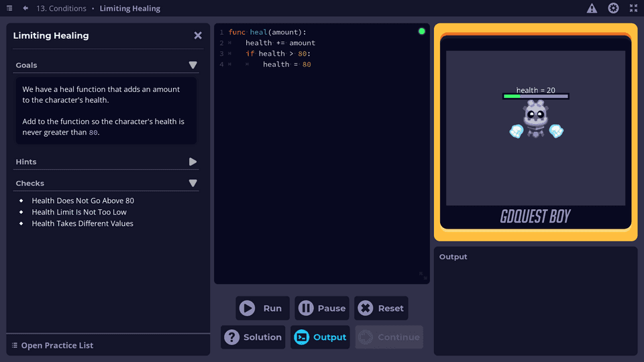Screen dimensions: 644x362
Task: Click the goal description text about 80
Action: tap(103, 127)
